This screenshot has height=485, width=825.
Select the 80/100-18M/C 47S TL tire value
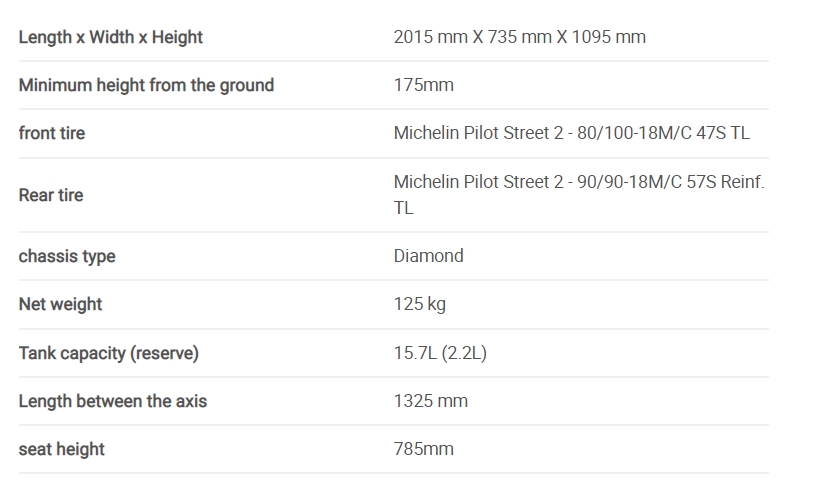tap(663, 133)
